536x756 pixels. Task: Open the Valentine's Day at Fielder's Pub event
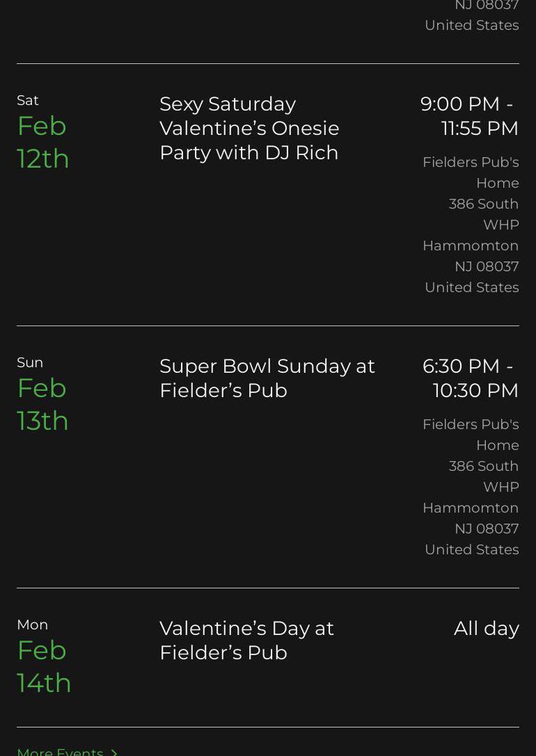click(x=246, y=640)
